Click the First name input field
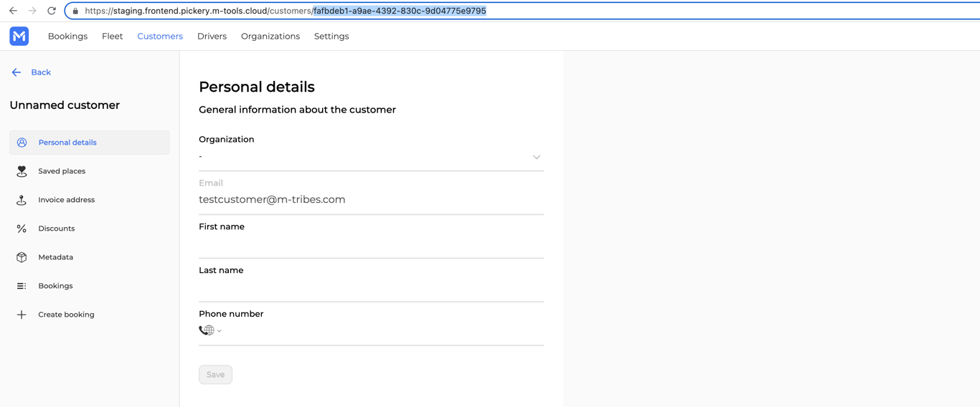 pos(371,244)
